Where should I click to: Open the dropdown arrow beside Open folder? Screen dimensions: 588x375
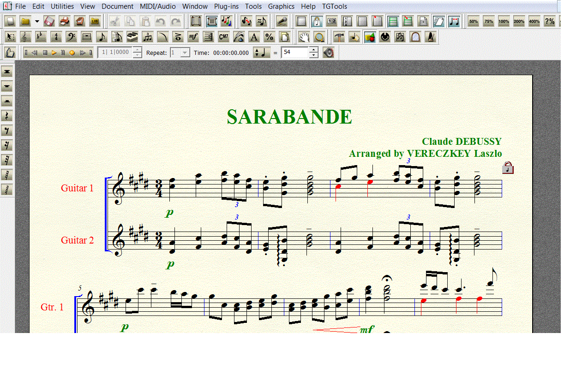tap(37, 21)
